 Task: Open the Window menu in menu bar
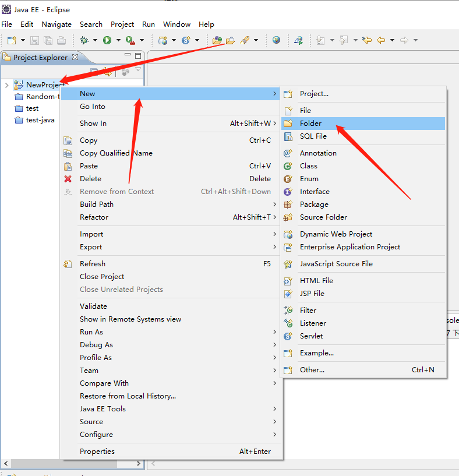point(176,24)
